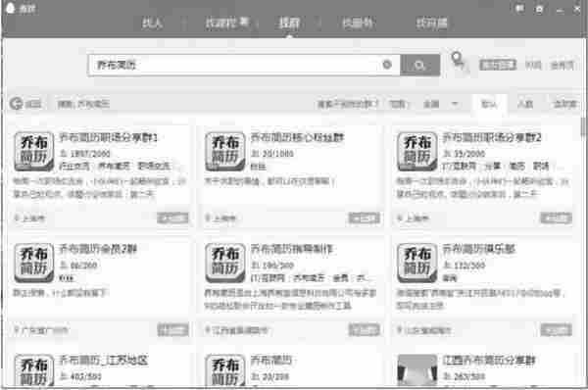Open group title 乔布简历俱乐部
The width and height of the screenshot is (588, 390).
pos(479,249)
